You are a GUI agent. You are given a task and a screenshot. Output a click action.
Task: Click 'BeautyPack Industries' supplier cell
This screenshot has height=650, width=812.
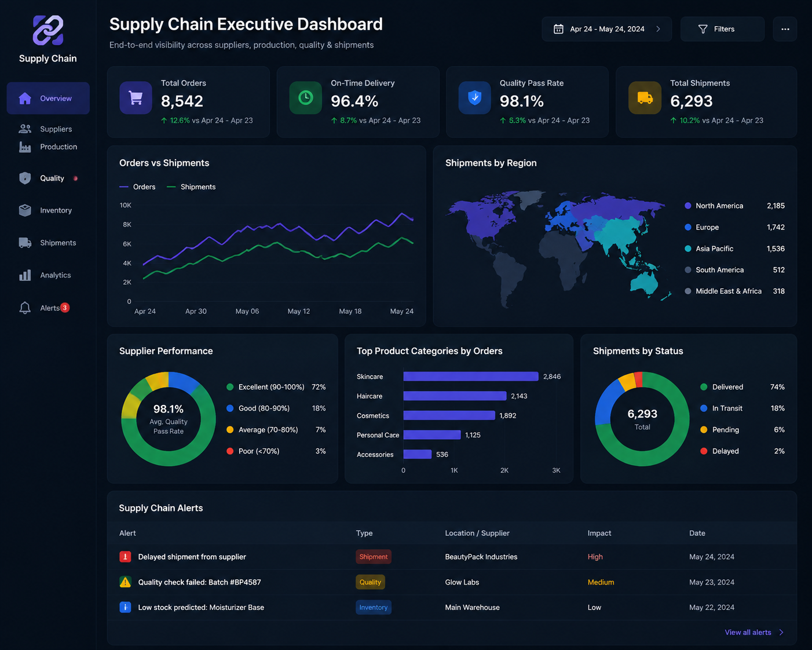(481, 557)
